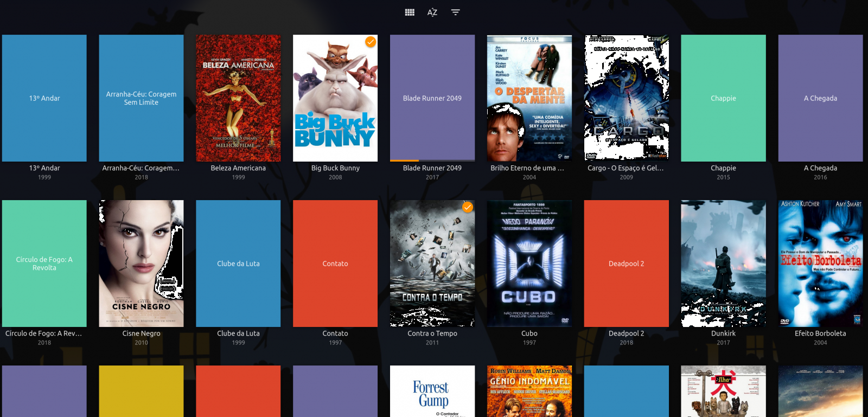This screenshot has width=868, height=417.
Task: Open the Cisne Negro poster
Action: [141, 264]
